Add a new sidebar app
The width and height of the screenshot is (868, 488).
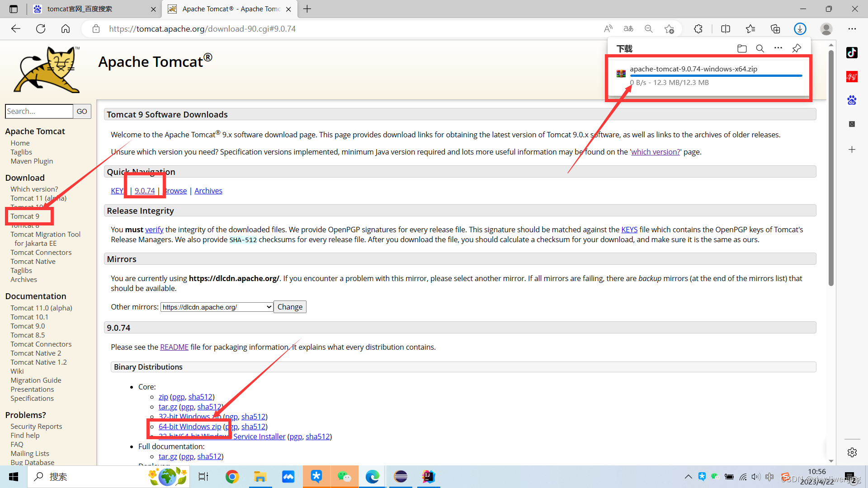[x=852, y=150]
